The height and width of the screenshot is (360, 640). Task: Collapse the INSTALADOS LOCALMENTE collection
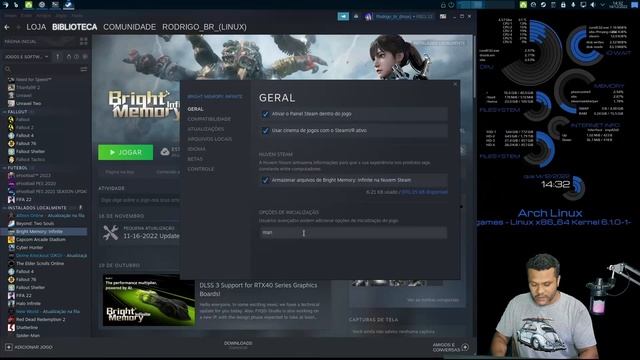[x=4, y=208]
